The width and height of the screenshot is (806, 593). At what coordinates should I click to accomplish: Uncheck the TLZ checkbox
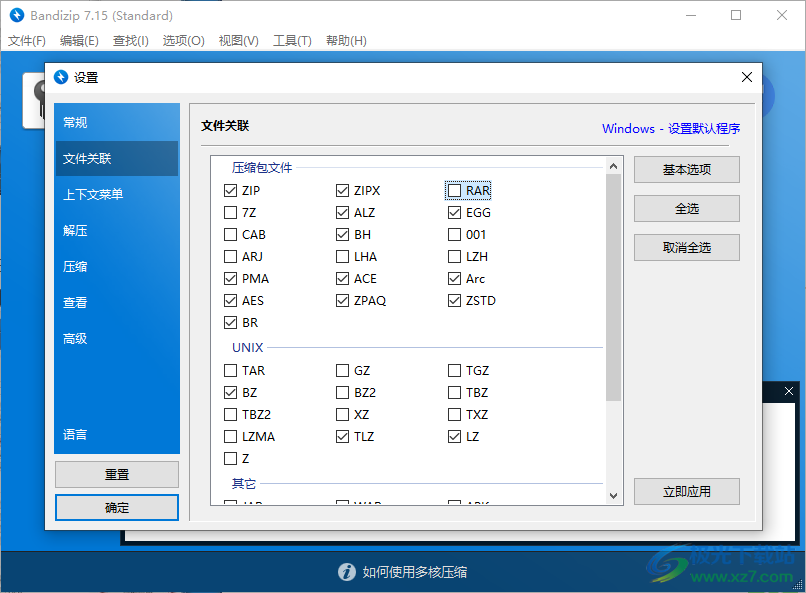click(x=342, y=437)
